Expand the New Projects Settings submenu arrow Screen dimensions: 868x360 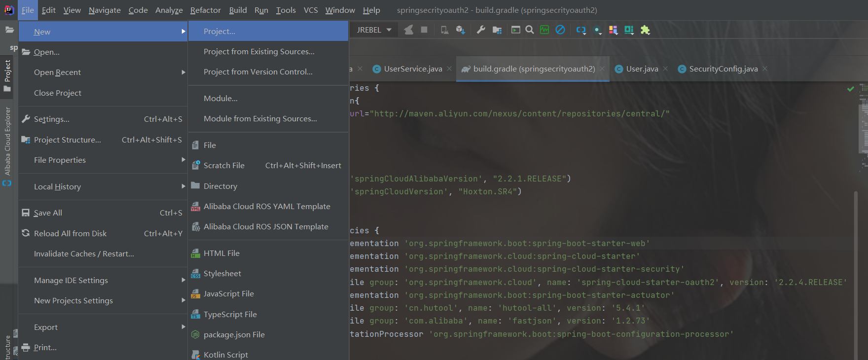(183, 300)
